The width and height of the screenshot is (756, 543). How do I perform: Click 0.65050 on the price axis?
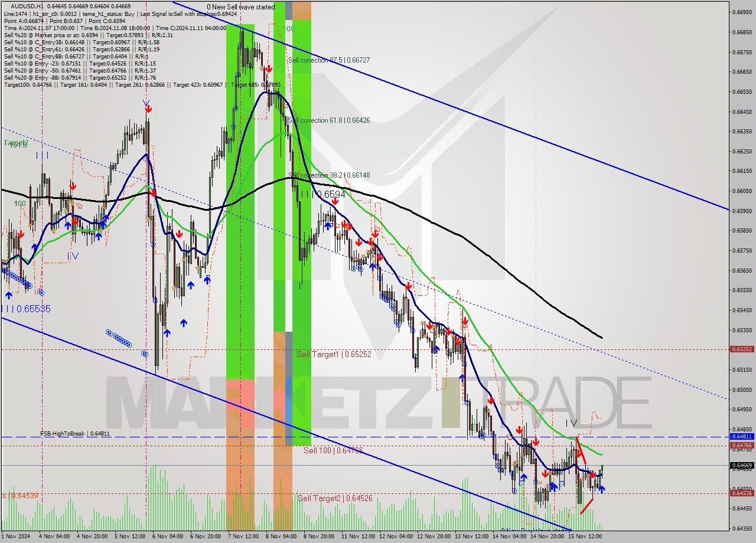pos(742,390)
